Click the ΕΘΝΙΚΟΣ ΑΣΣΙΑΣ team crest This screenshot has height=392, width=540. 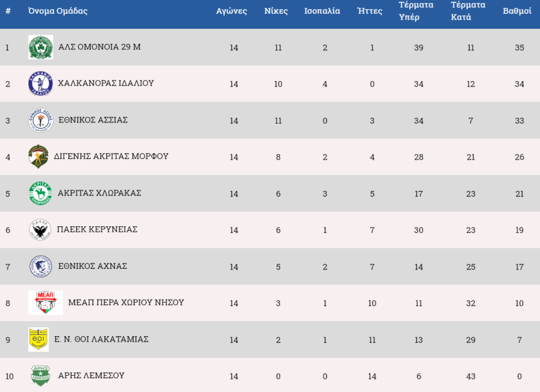pyautogui.click(x=41, y=120)
